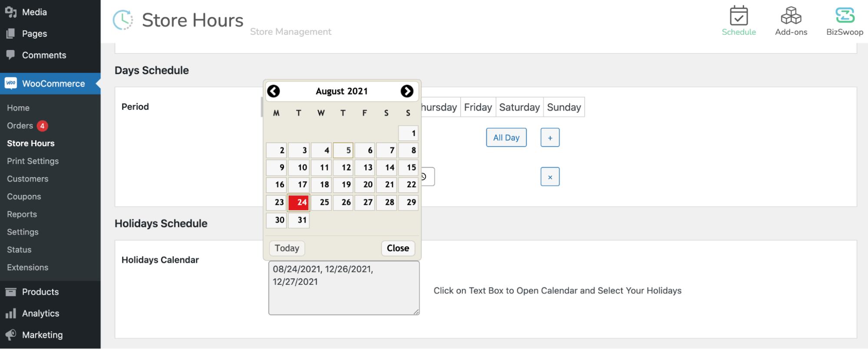Remove the period with the x button
Viewport: 868px width, 349px height.
tap(550, 177)
